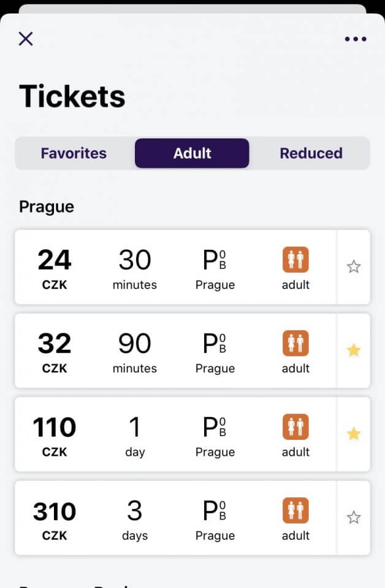Tap the adult icon on 30 minutes ticket

click(295, 260)
